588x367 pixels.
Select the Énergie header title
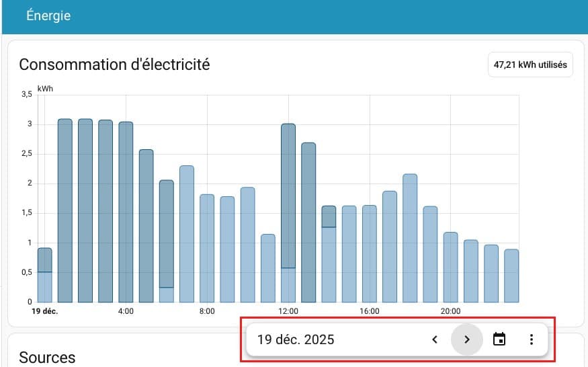point(48,15)
